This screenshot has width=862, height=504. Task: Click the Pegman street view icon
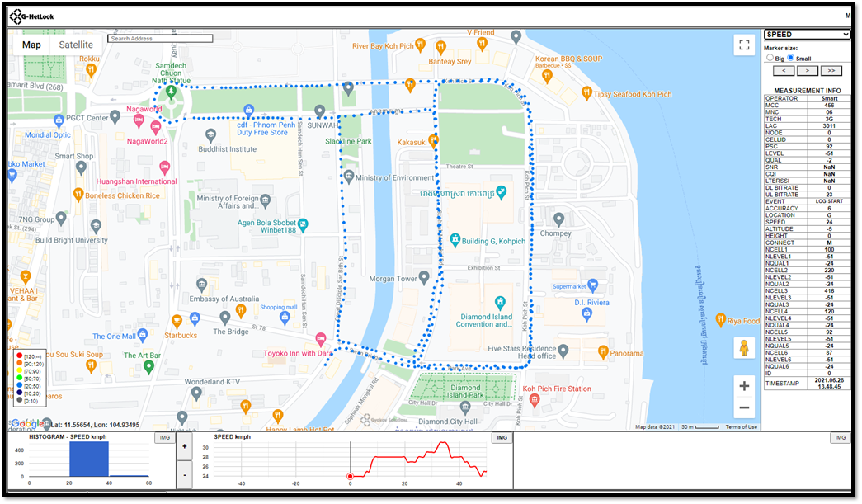click(x=743, y=347)
